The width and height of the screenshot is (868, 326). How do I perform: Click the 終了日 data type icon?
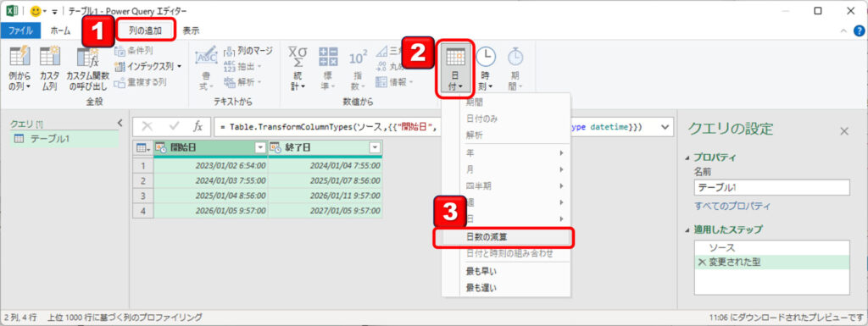click(275, 147)
